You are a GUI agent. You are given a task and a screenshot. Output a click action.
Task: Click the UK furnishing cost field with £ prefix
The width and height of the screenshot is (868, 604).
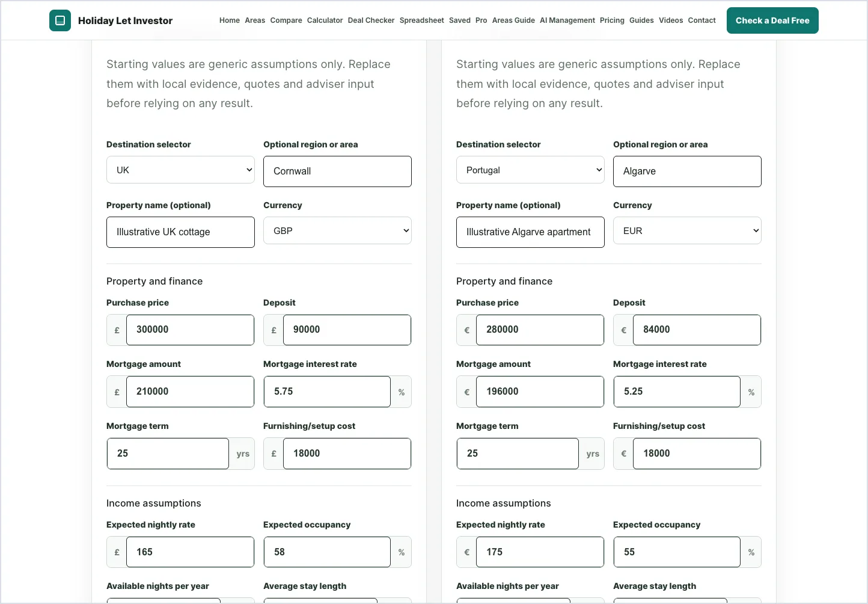tap(347, 454)
